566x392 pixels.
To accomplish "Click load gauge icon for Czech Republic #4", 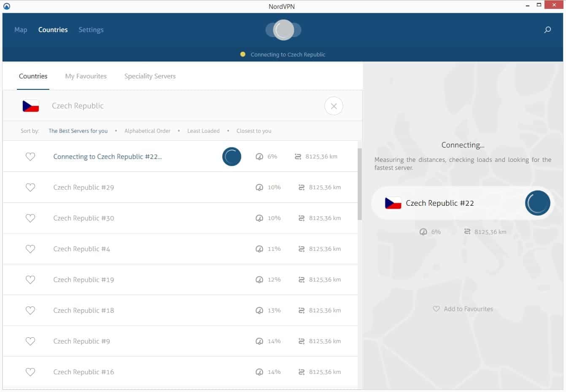I will (259, 249).
